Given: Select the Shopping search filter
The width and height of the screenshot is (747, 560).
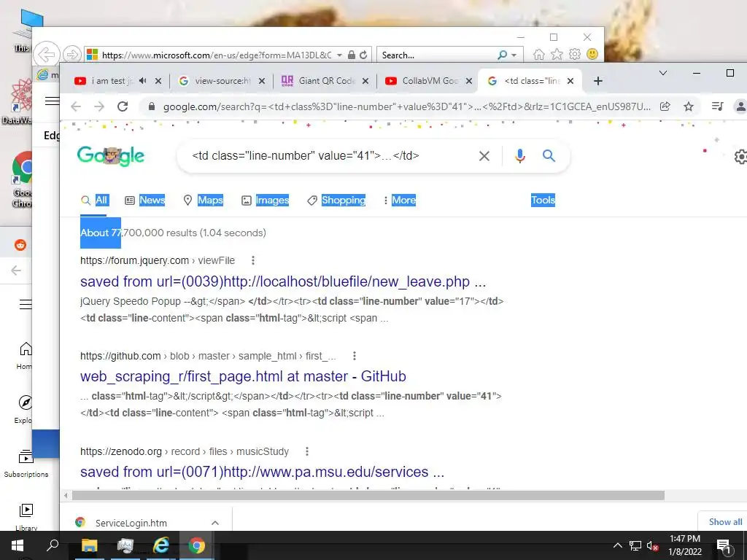Looking at the screenshot, I should click(x=336, y=200).
